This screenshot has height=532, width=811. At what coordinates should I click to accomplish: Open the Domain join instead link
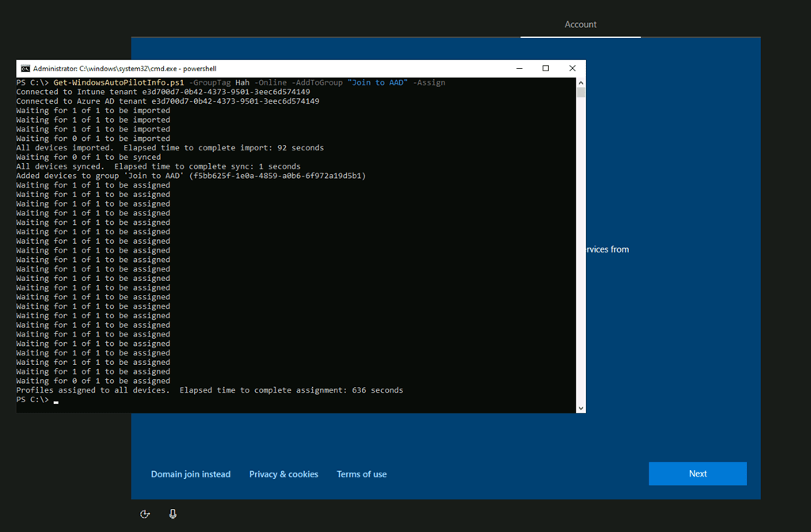click(x=190, y=473)
